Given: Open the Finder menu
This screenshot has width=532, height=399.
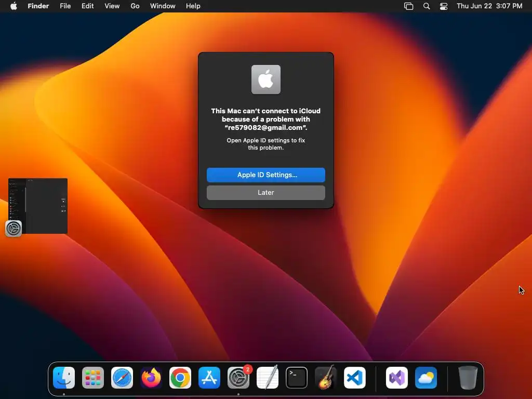Looking at the screenshot, I should [38, 6].
